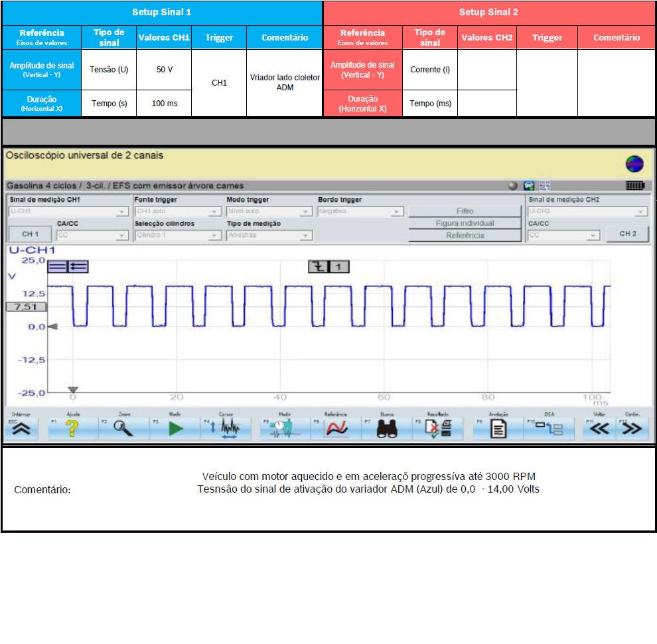Expand the Fonte trigger dropdown
Viewport: 657px width, 644px height.
(177, 212)
